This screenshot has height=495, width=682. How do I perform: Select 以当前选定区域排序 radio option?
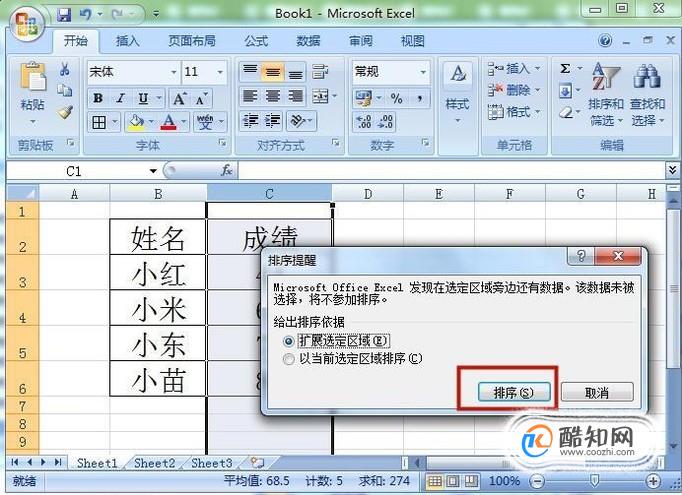(288, 359)
